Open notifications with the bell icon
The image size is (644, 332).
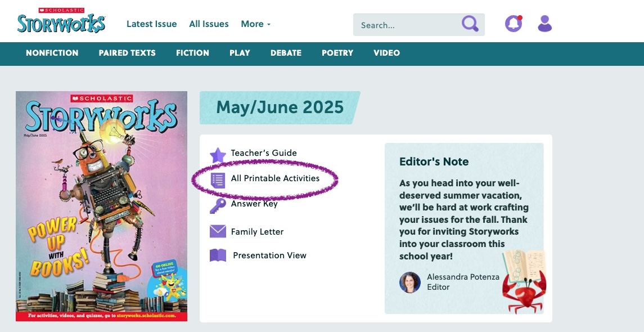513,24
